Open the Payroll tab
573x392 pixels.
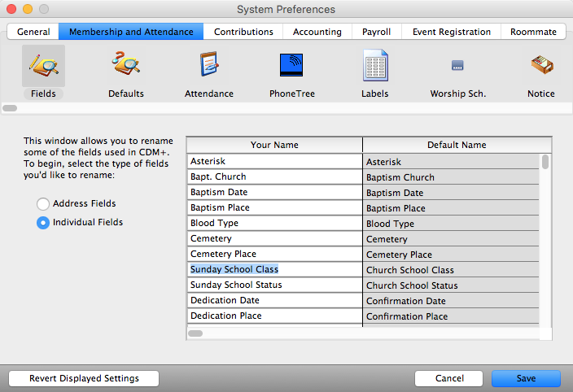pos(376,32)
